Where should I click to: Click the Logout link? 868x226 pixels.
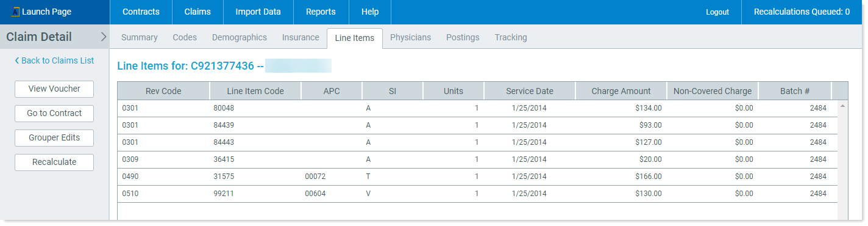(717, 12)
